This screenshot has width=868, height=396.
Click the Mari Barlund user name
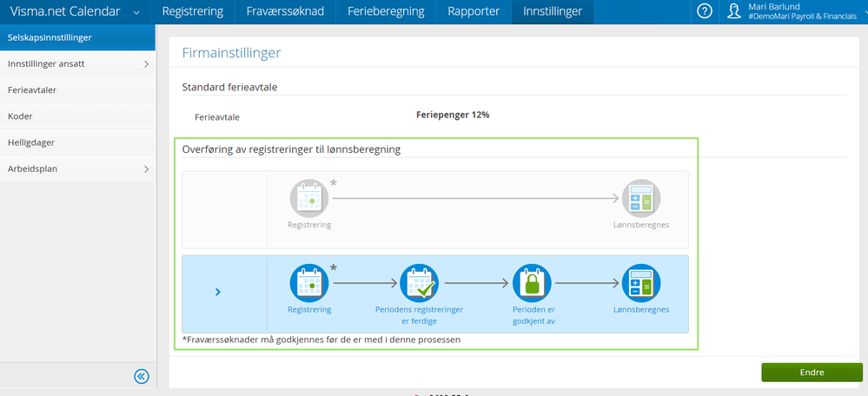(x=773, y=7)
